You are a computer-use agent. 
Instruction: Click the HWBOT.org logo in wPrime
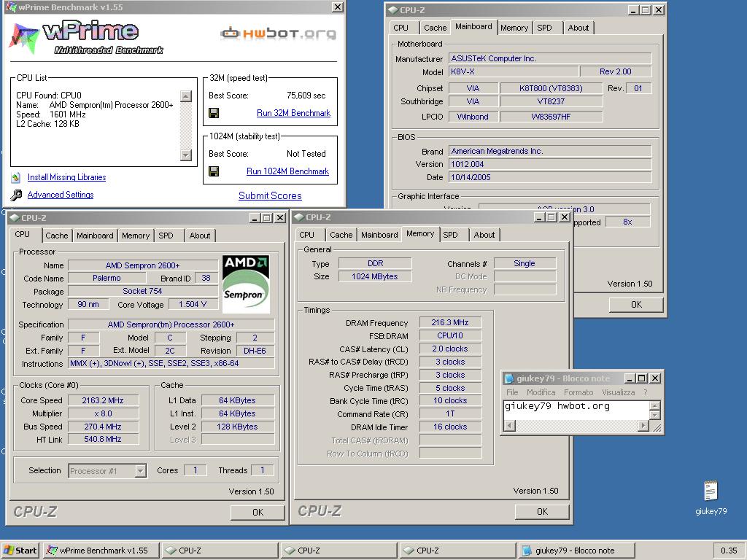278,34
